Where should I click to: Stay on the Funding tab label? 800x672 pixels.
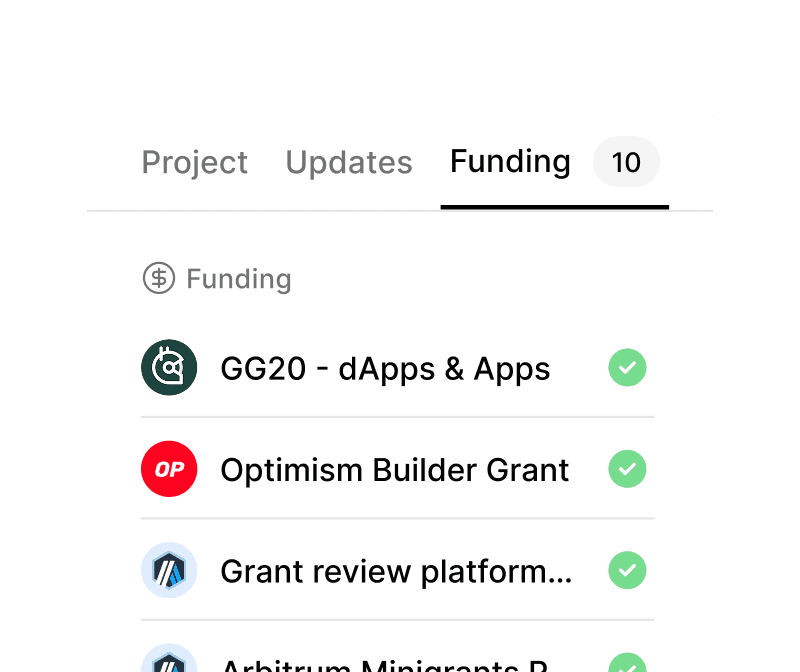tap(510, 162)
